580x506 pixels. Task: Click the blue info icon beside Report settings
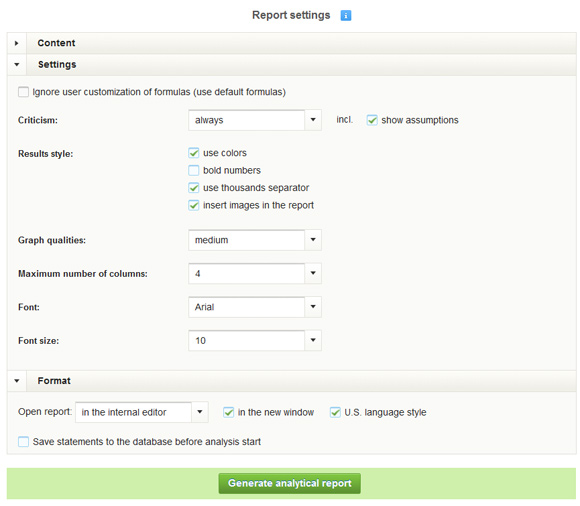[345, 16]
